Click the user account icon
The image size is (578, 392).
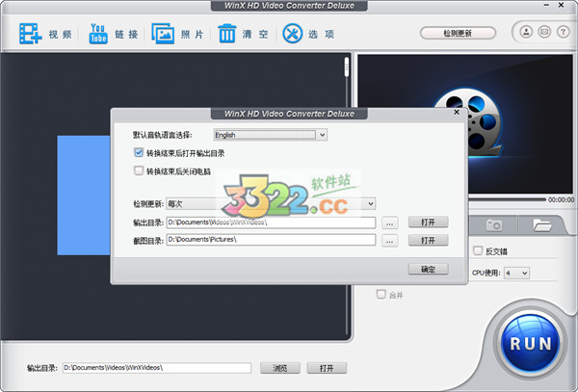(x=526, y=32)
